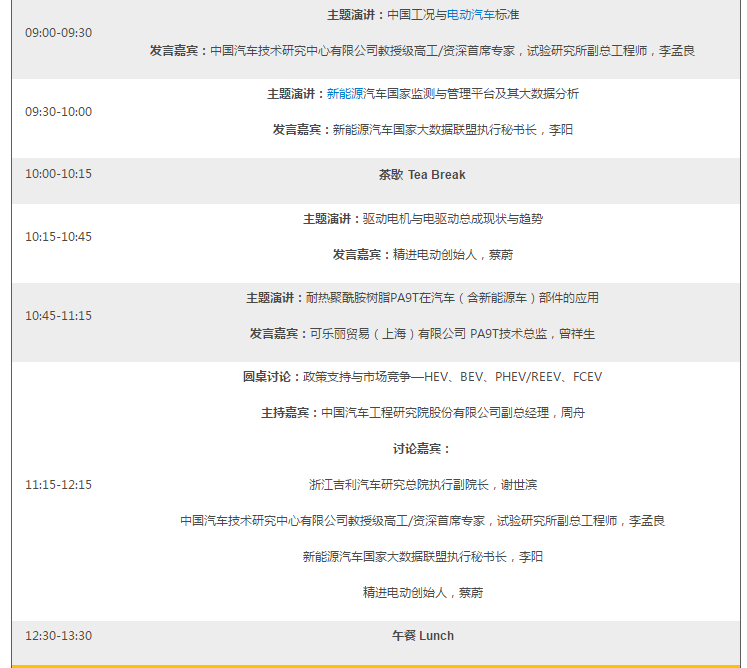The width and height of the screenshot is (747, 668).
Task: Click panelist 谢世滨 of 浙江吉利汽车研究总院
Action: [422, 485]
